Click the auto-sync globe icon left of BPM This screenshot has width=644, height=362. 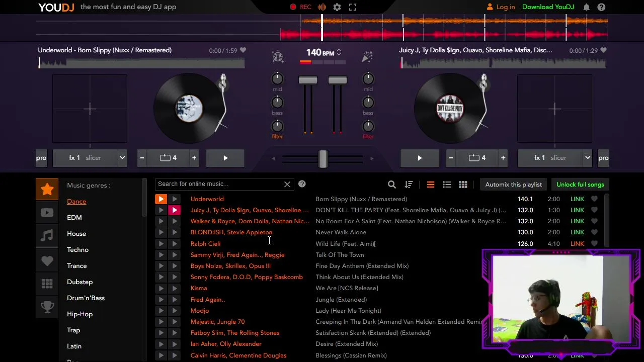(278, 56)
